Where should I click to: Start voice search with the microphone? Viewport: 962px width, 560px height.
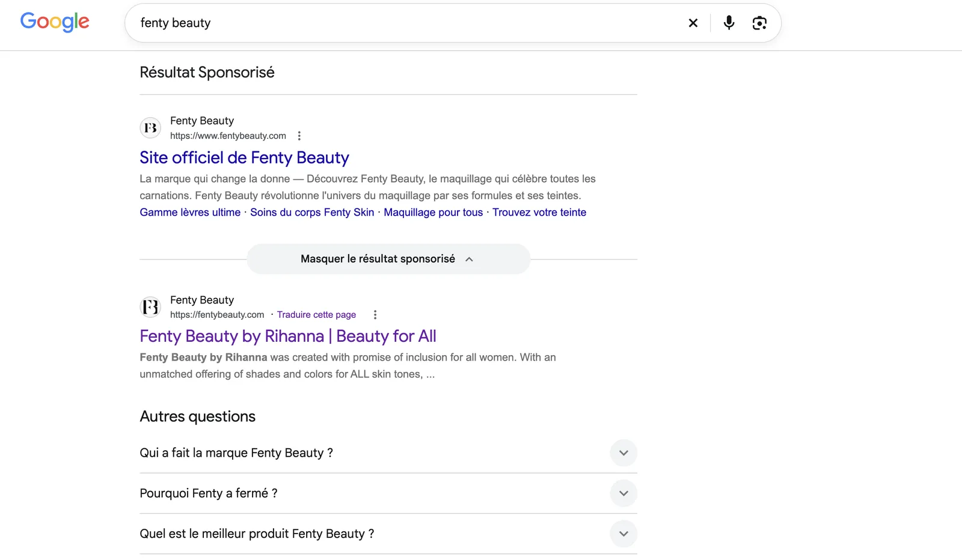[729, 23]
